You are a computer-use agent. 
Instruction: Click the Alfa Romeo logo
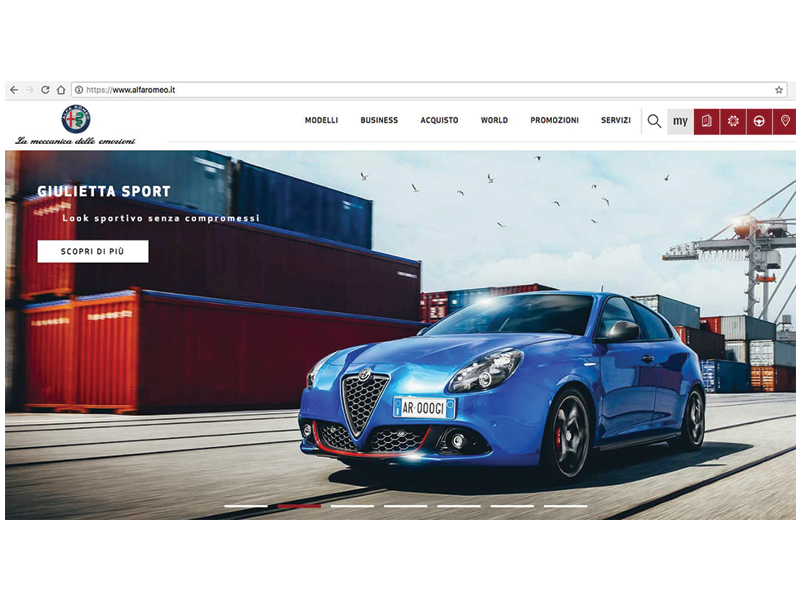(x=76, y=118)
